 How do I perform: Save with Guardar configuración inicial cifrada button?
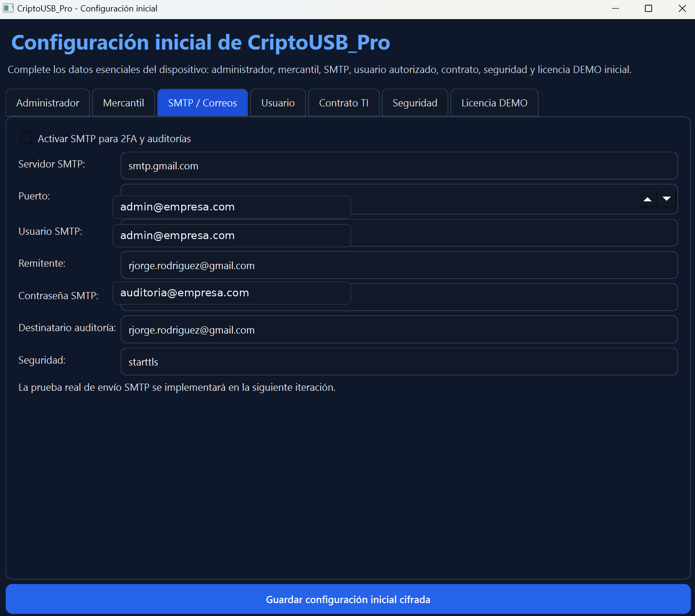[x=348, y=599]
